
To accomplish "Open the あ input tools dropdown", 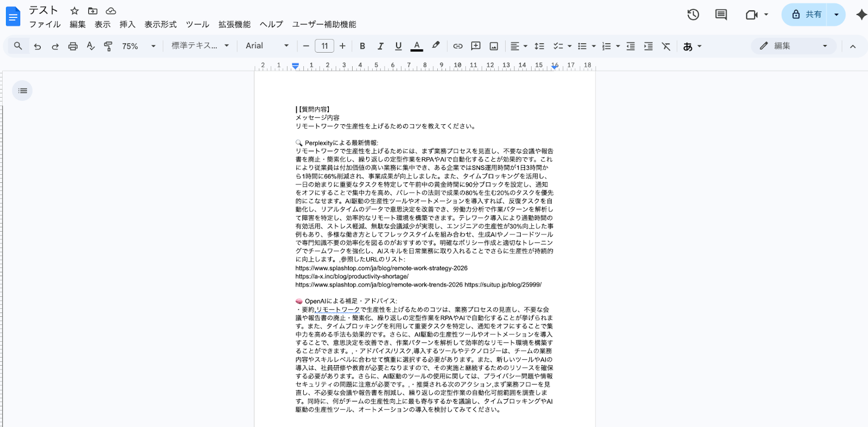I will pos(692,46).
